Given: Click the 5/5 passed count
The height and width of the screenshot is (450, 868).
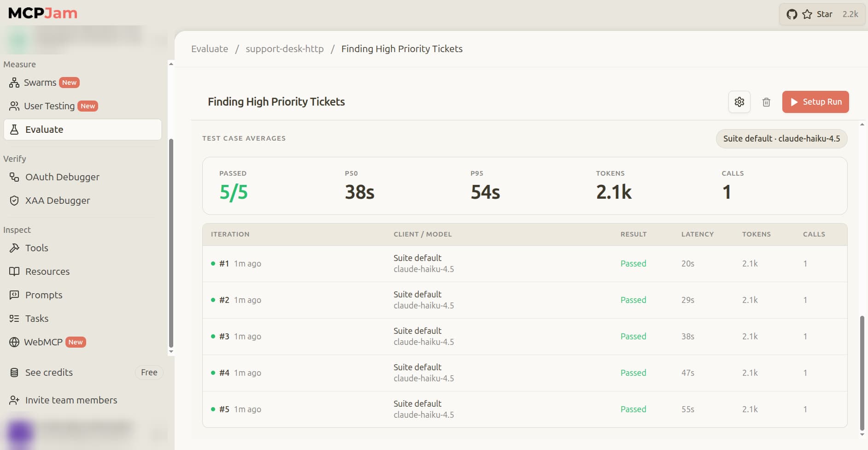Looking at the screenshot, I should (x=234, y=192).
